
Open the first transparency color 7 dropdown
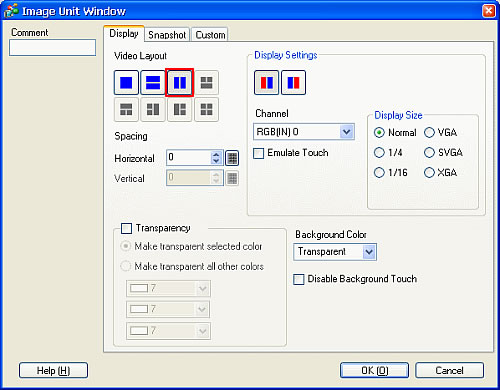(x=168, y=288)
